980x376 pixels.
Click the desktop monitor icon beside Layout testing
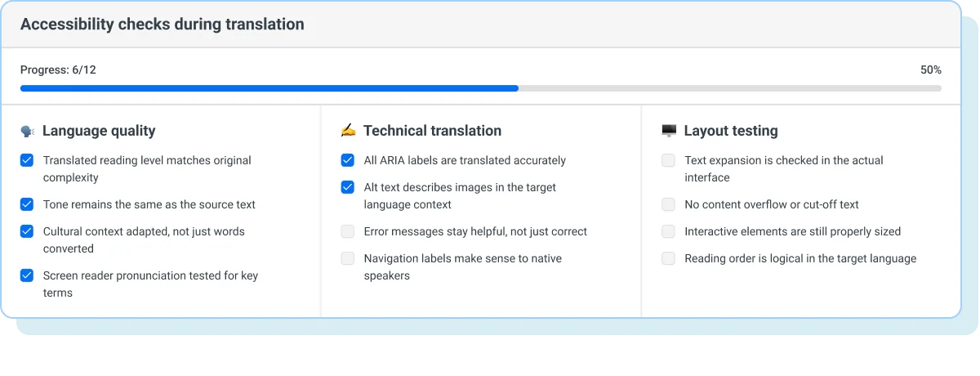pos(669,131)
